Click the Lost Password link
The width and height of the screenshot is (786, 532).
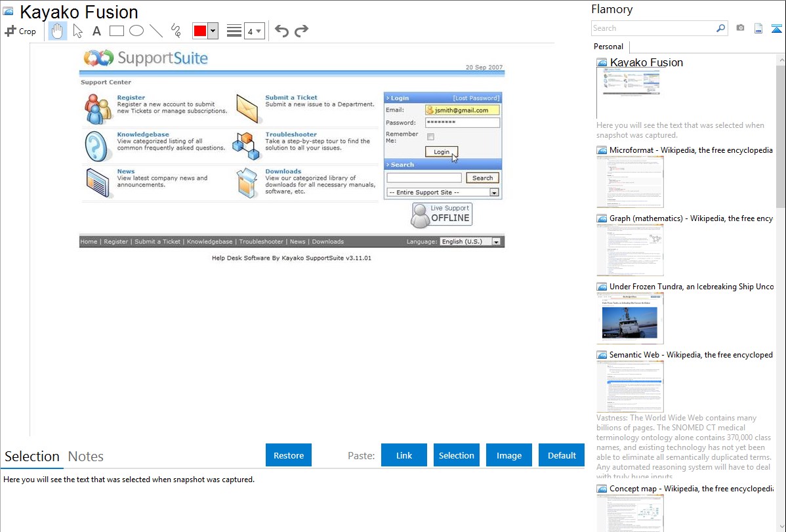click(x=476, y=98)
